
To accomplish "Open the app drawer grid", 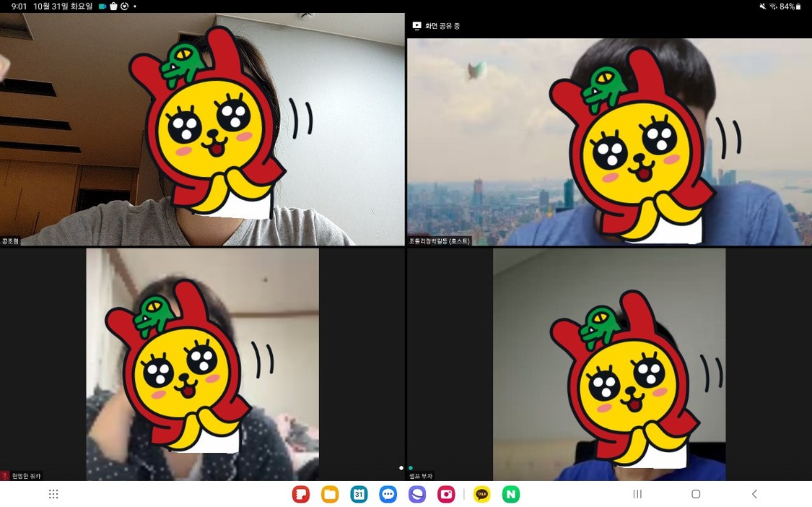I will click(53, 494).
